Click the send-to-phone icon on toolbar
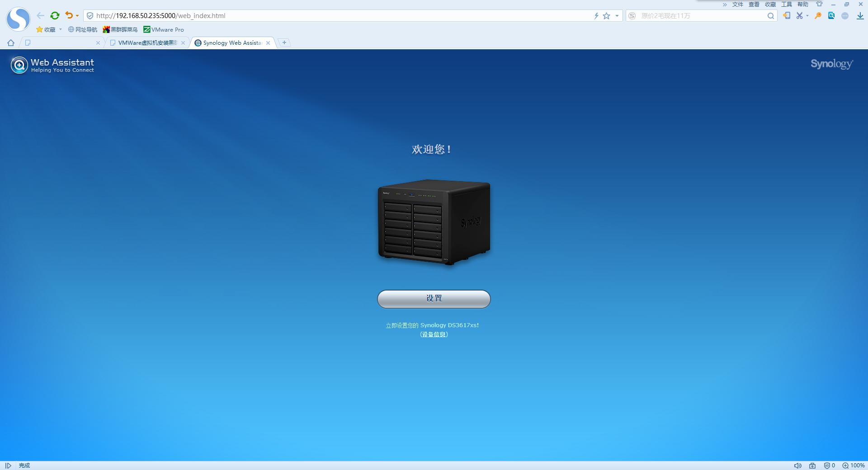The width and height of the screenshot is (868, 470). tap(788, 15)
